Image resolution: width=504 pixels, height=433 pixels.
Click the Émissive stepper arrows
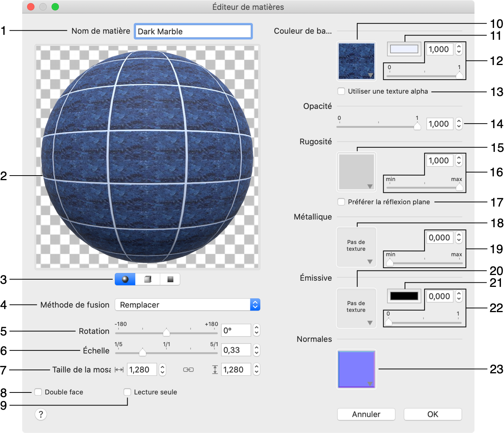coord(459,296)
